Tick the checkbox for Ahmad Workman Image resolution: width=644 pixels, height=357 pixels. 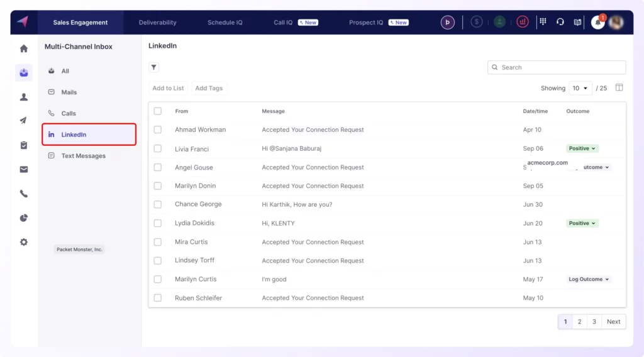[158, 129]
